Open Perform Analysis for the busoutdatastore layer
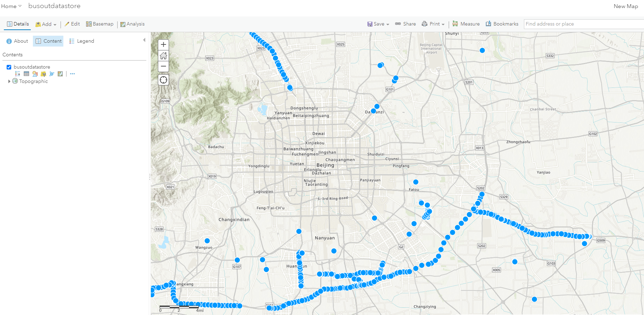The height and width of the screenshot is (315, 644). pyautogui.click(x=51, y=74)
